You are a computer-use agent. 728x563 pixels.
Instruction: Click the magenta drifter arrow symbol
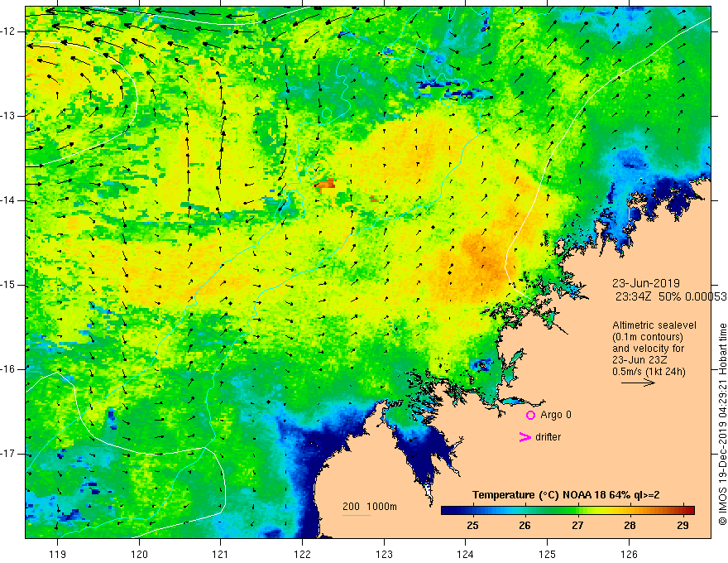524,437
